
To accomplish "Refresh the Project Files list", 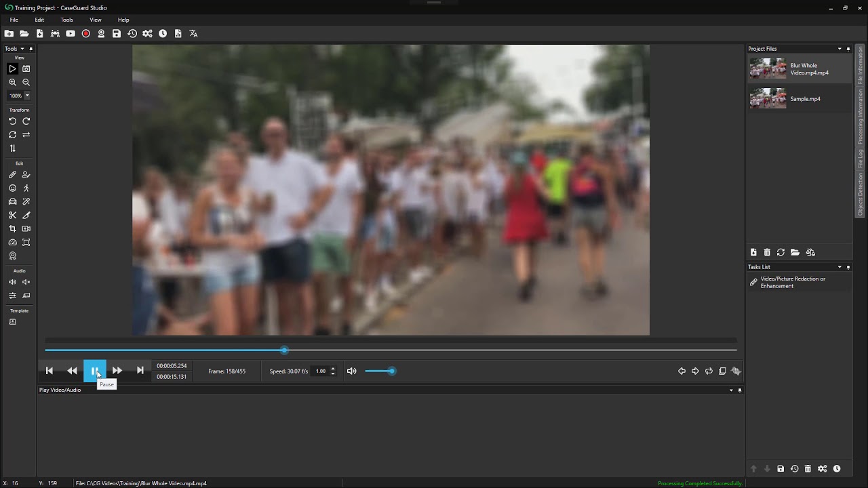I will (781, 252).
